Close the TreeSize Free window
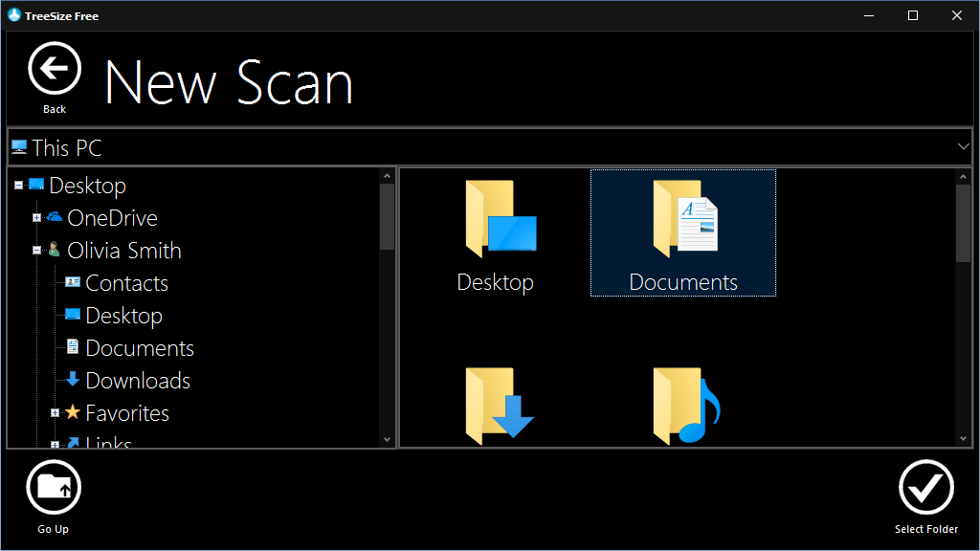This screenshot has height=551, width=980. coord(957,15)
